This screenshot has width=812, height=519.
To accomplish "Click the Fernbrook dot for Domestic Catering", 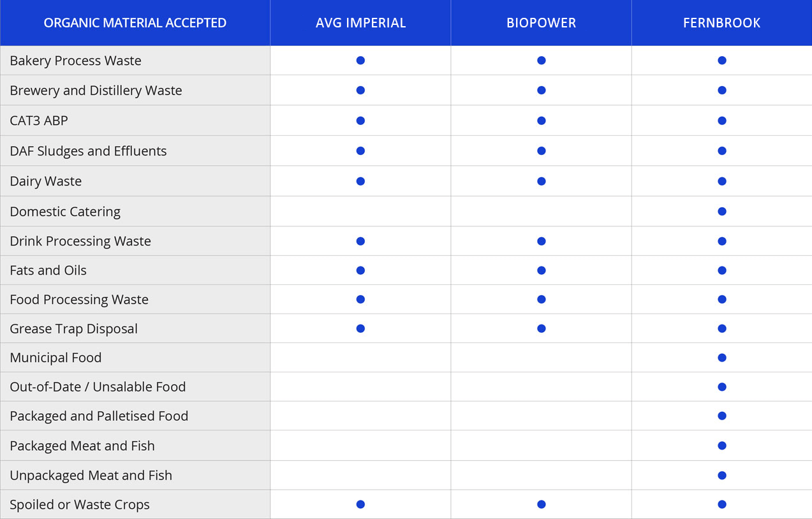I will tap(722, 211).
